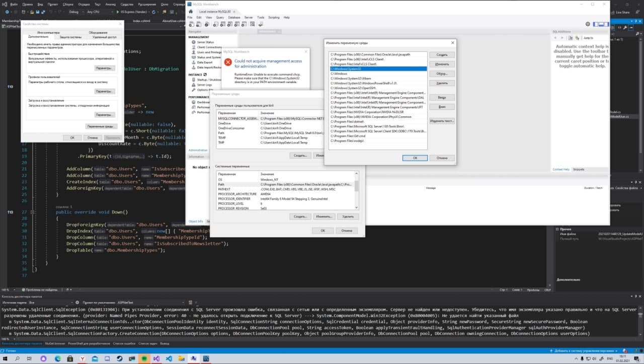This screenshot has height=364, width=644.
Task: Switch to Защита системы tab
Action: click(71, 37)
